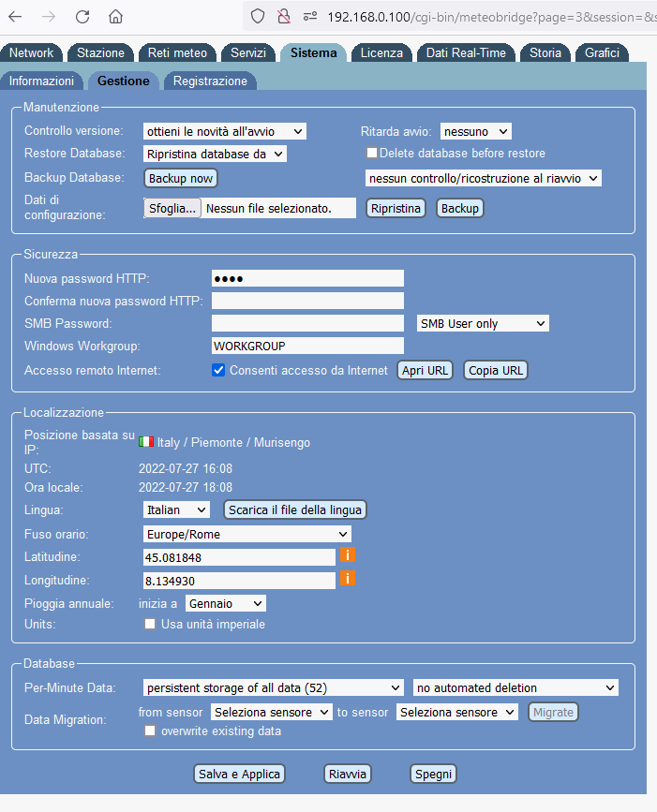Click the configuration Backup button

459,208
